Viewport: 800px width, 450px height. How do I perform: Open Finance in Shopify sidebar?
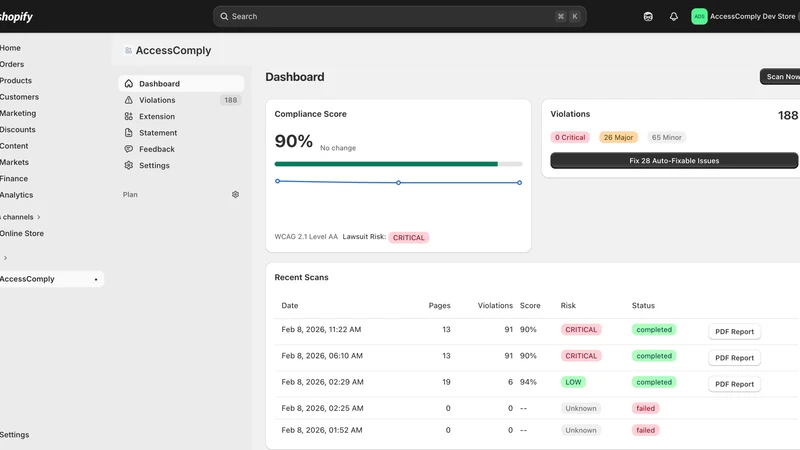[14, 179]
